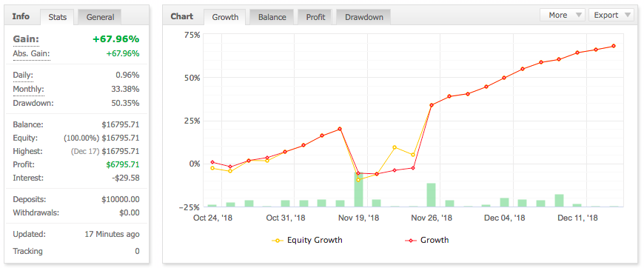The width and height of the screenshot is (644, 268).
Task: Switch to the Stats tab
Action: (x=58, y=17)
